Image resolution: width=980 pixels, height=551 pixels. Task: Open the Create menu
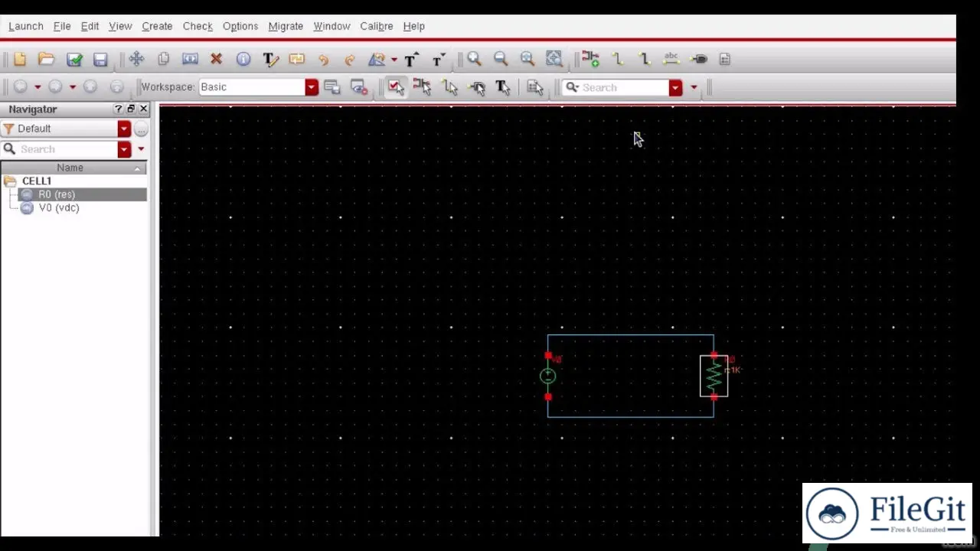click(157, 26)
